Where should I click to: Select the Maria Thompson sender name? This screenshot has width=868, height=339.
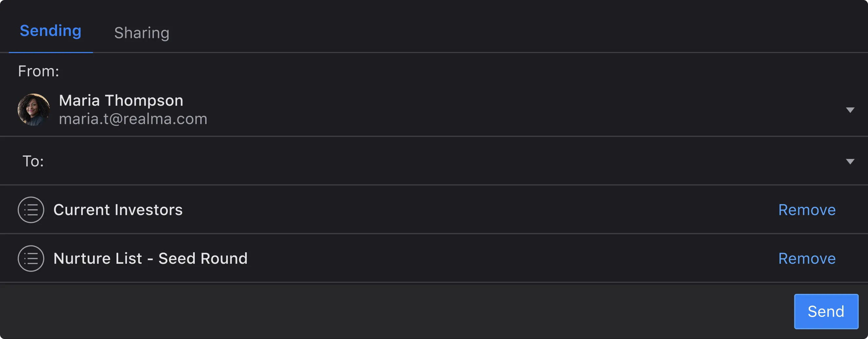121,100
